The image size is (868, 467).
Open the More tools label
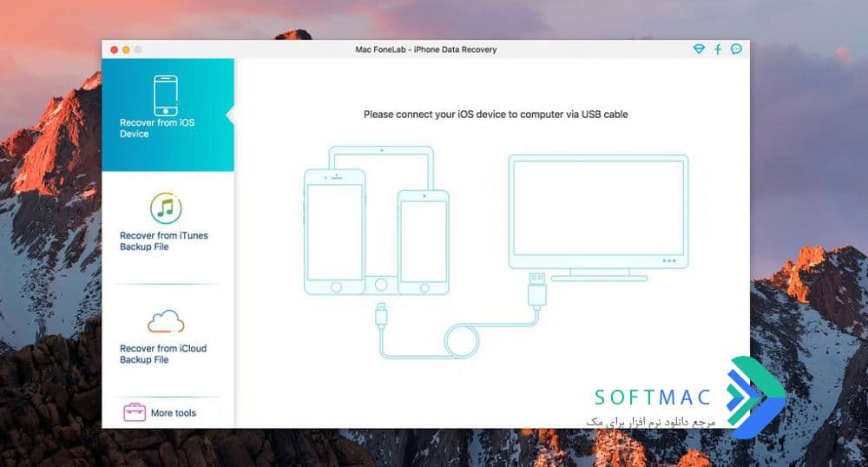pyautogui.click(x=174, y=413)
